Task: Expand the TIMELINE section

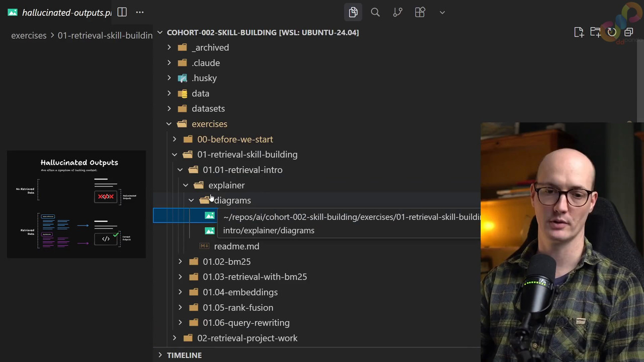Action: pyautogui.click(x=160, y=355)
